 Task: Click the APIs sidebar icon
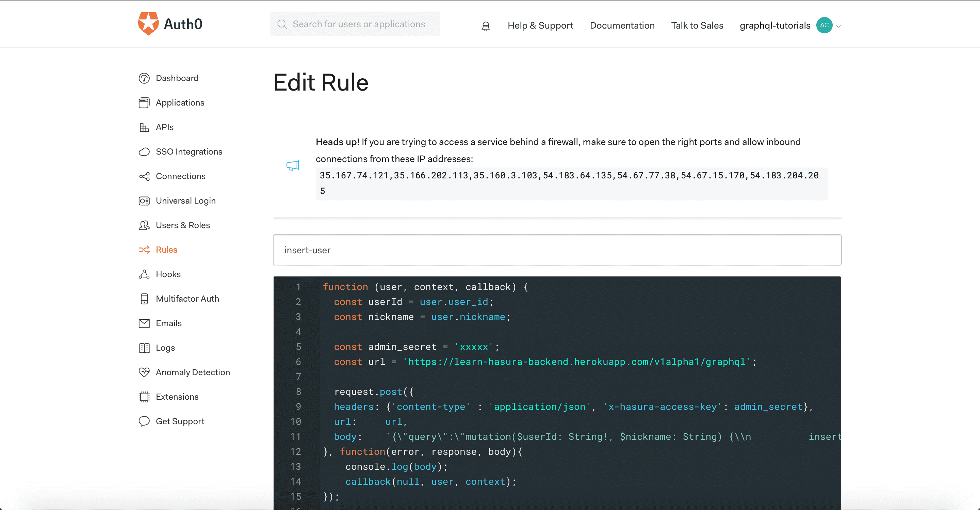(x=144, y=127)
